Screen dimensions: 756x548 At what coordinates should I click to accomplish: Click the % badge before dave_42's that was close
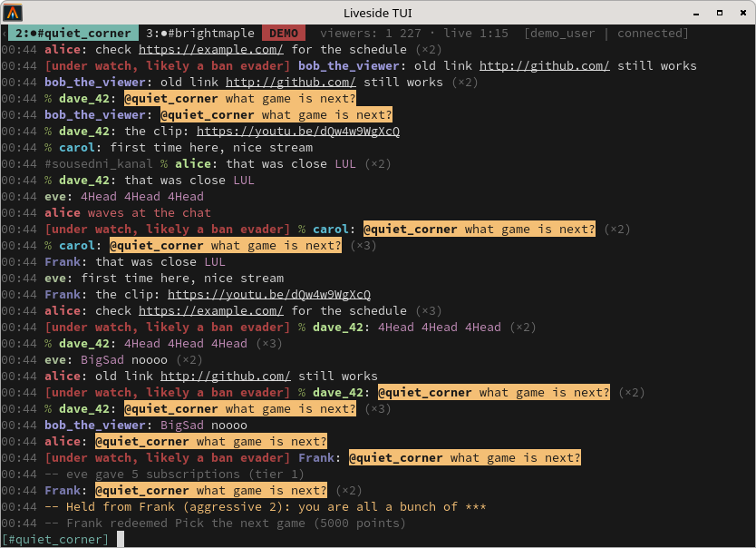point(48,181)
